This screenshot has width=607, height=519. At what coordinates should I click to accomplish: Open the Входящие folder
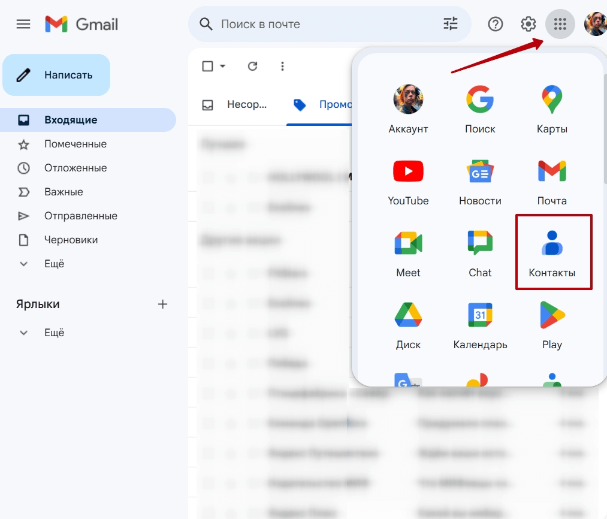tap(88, 120)
